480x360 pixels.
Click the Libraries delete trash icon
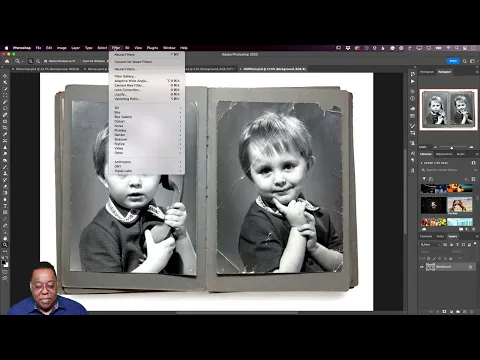[x=474, y=229]
